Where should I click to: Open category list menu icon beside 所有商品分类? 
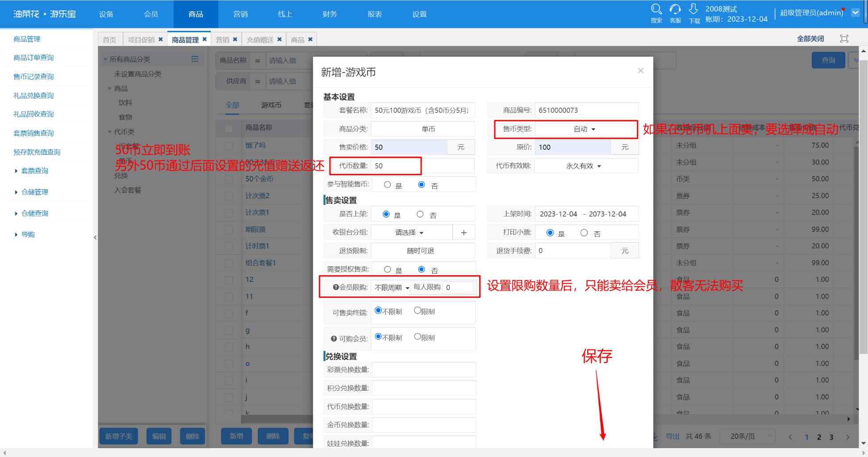point(195,59)
